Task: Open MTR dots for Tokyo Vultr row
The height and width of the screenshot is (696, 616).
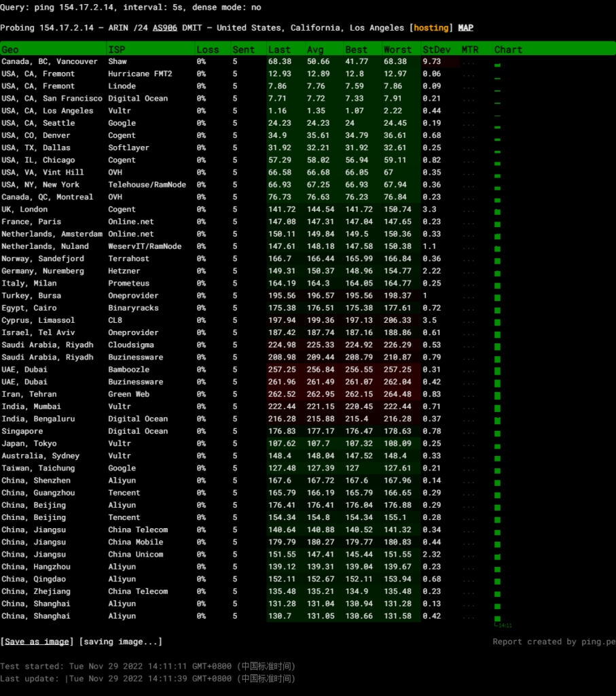Action: [x=469, y=444]
